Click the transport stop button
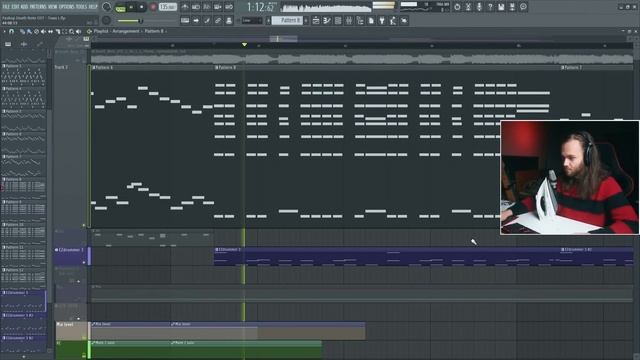 [142, 7]
